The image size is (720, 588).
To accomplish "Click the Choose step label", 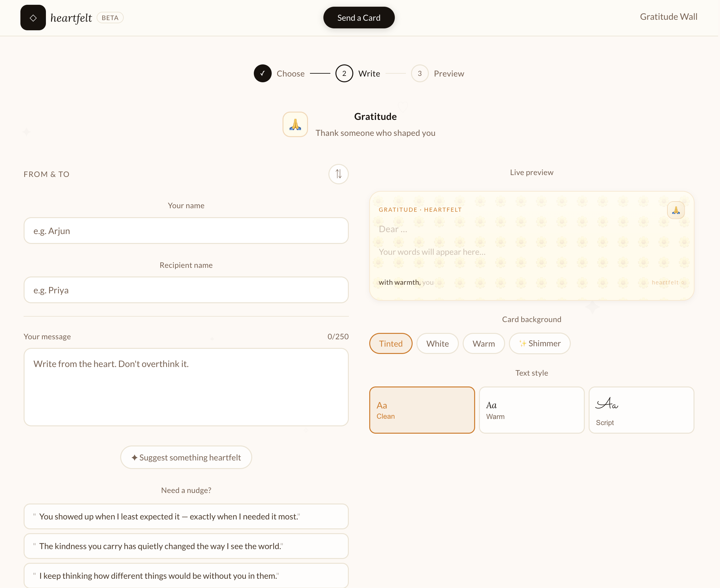I will [290, 73].
